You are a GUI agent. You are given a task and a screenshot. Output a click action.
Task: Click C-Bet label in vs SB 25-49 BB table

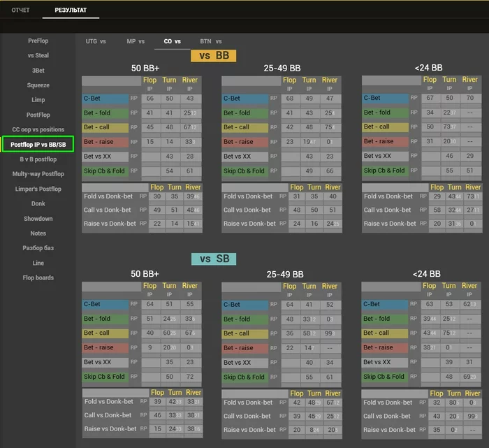(245, 305)
